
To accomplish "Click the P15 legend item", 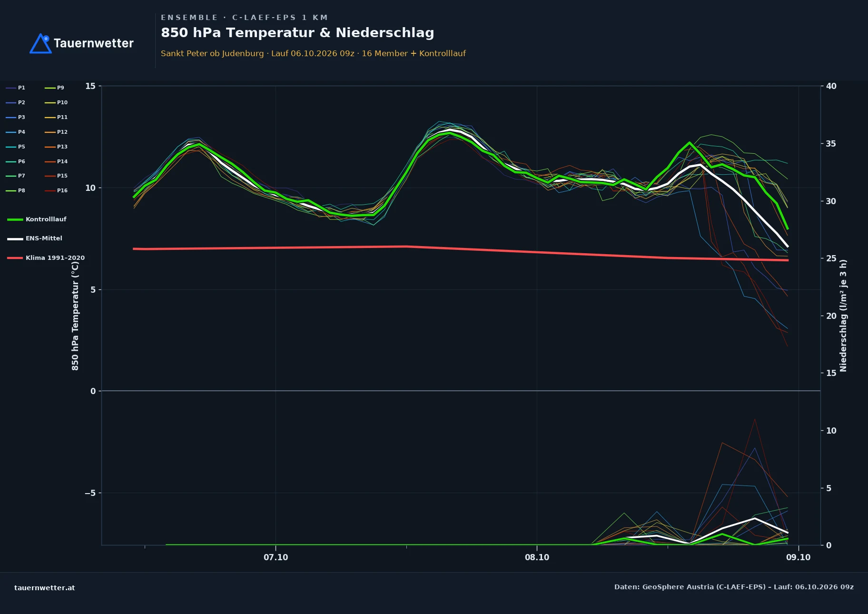I will (x=56, y=176).
